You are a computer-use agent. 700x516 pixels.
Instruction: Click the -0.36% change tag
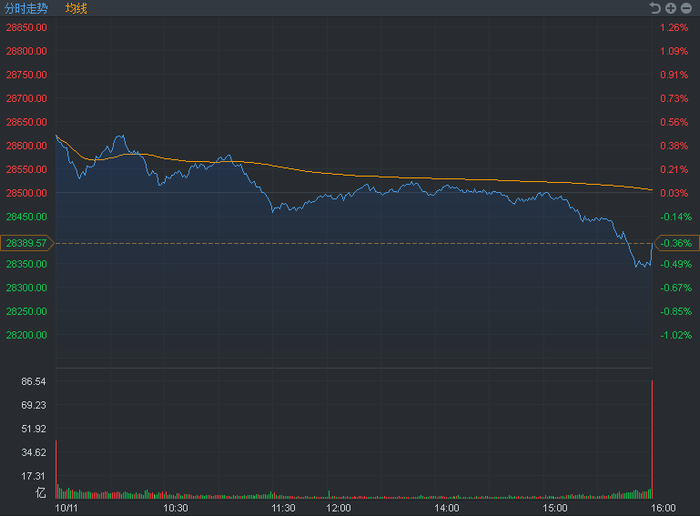click(676, 243)
